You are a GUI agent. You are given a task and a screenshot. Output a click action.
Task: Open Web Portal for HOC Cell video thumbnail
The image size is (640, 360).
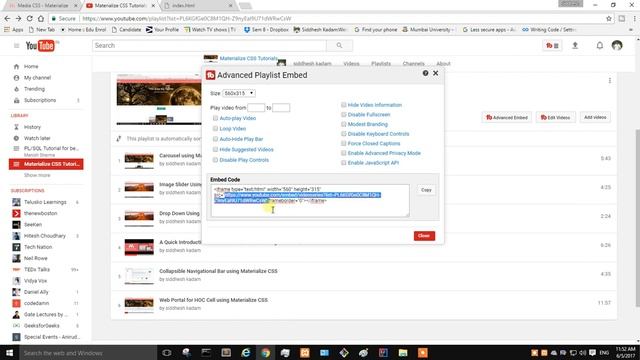click(139, 304)
